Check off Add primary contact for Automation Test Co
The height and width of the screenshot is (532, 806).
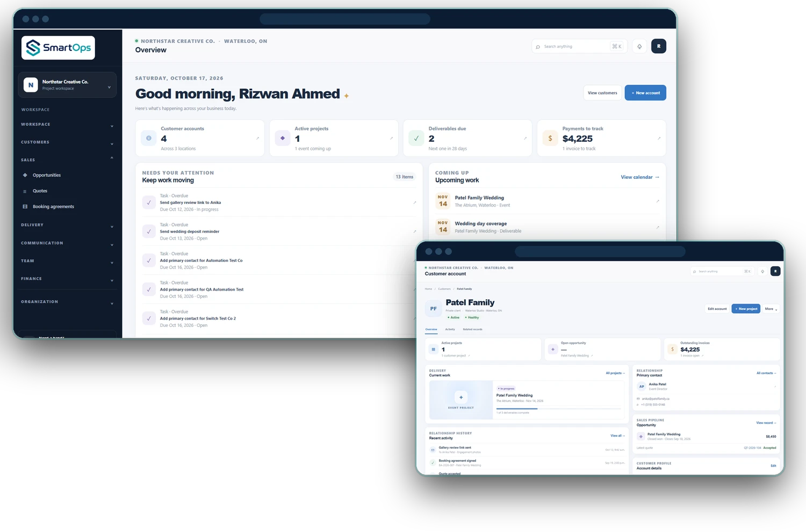point(149,260)
